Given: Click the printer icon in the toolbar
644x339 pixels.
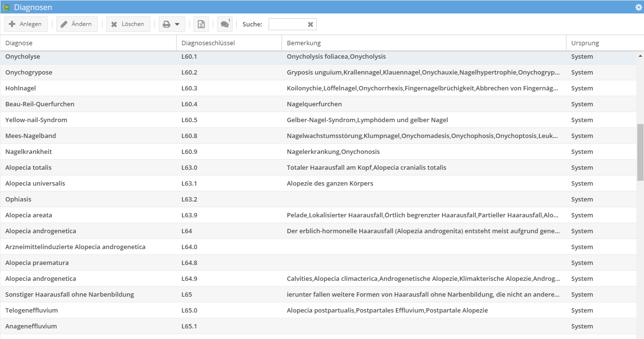Looking at the screenshot, I should [167, 24].
